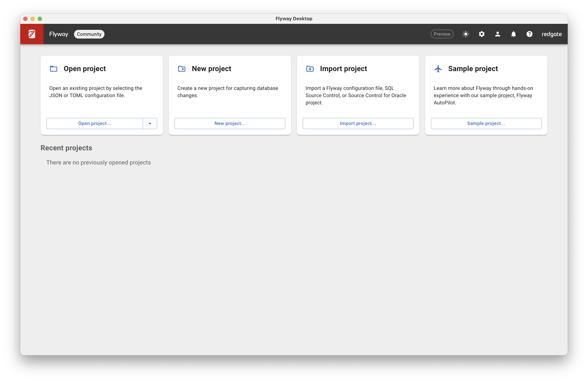Launch the Sample project... button
This screenshot has height=382, width=588.
click(x=486, y=123)
